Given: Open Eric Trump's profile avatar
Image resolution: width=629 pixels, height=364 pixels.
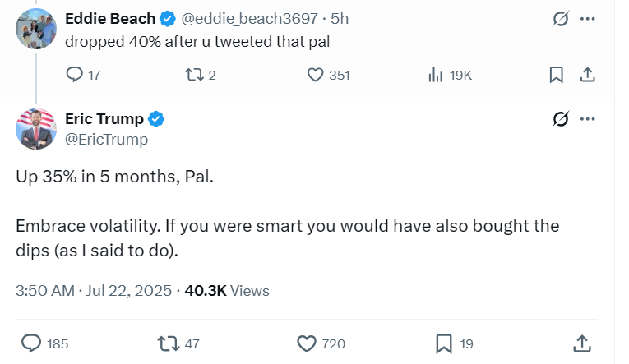Looking at the screenshot, I should 36,129.
